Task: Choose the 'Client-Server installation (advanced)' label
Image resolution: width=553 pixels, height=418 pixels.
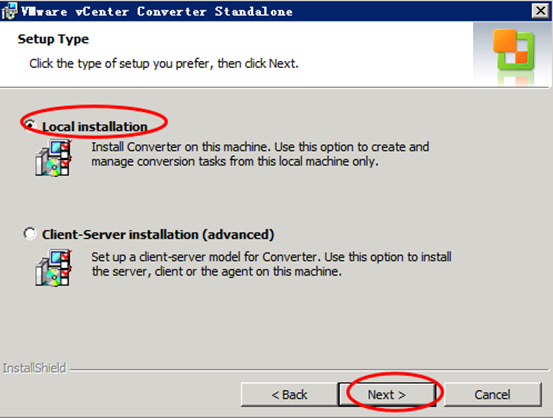Action: click(x=158, y=235)
